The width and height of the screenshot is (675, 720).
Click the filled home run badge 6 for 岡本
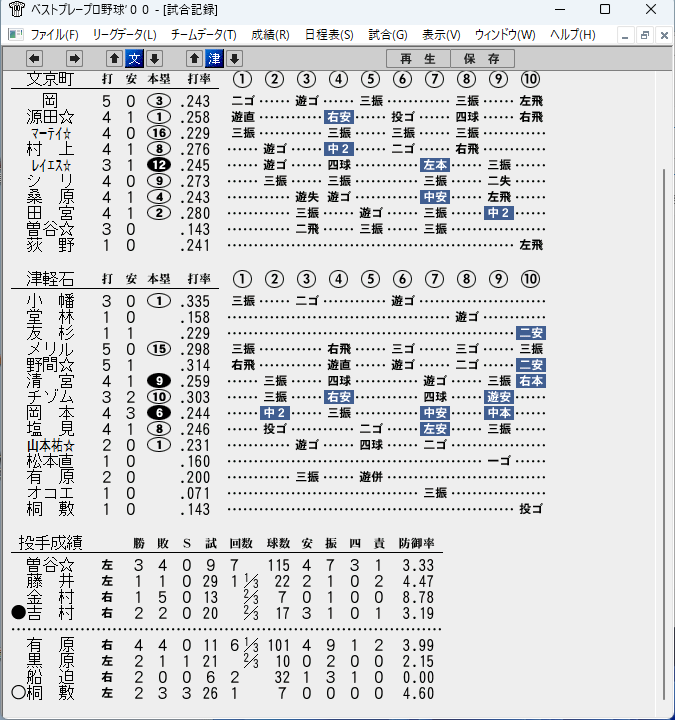[x=159, y=413]
